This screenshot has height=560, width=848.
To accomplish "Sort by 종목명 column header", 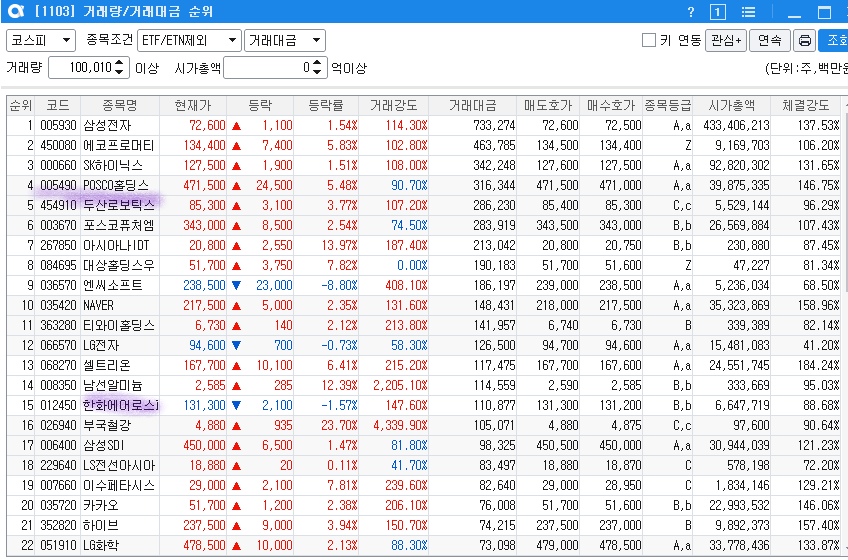I will tap(120, 106).
